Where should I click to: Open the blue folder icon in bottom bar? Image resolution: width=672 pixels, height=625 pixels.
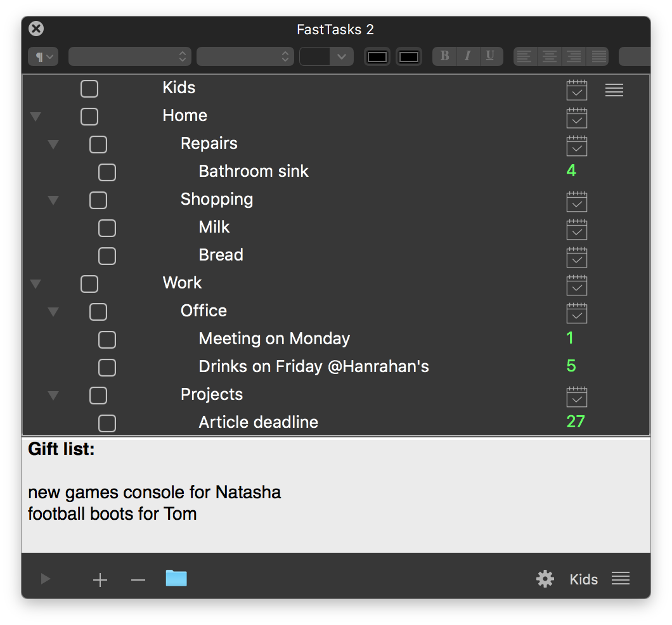point(176,577)
